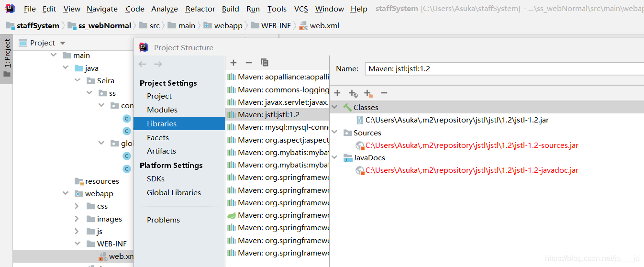Image resolution: width=644 pixels, height=267 pixels.
Task: Open the Window menu
Action: 329,9
